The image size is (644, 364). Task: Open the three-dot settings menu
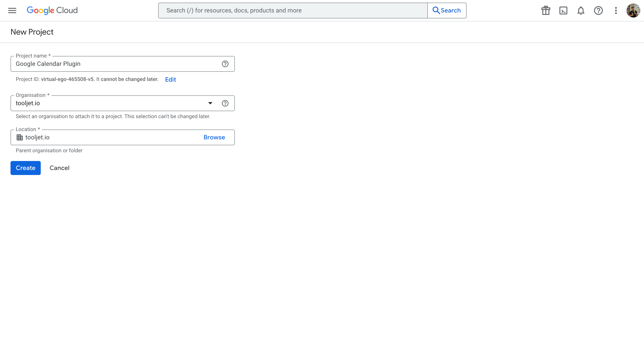coord(616,10)
